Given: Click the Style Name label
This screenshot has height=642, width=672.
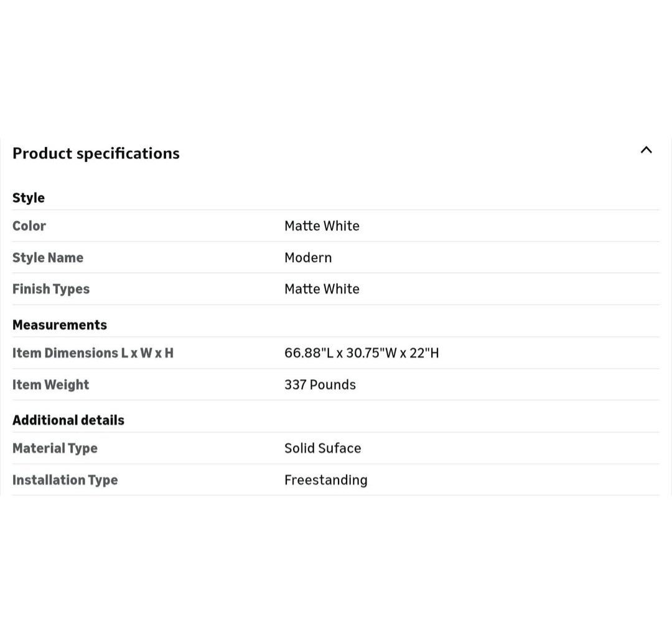Looking at the screenshot, I should point(48,258).
